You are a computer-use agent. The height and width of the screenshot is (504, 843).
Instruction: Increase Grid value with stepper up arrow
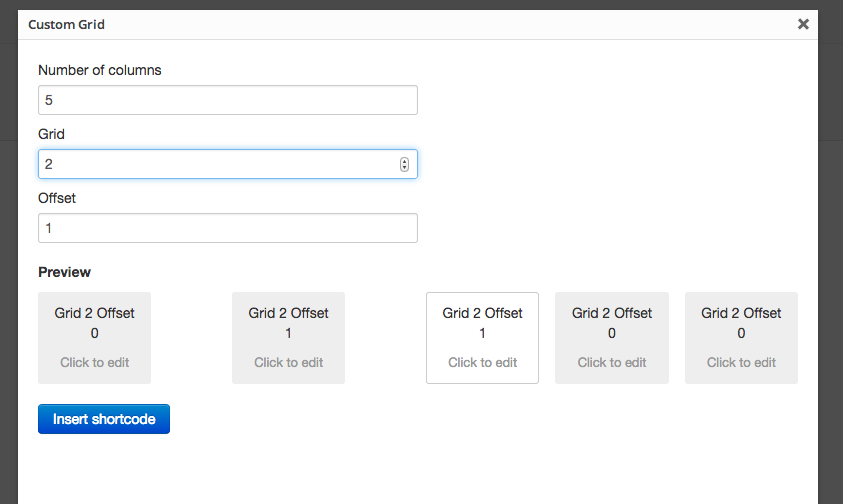(404, 161)
